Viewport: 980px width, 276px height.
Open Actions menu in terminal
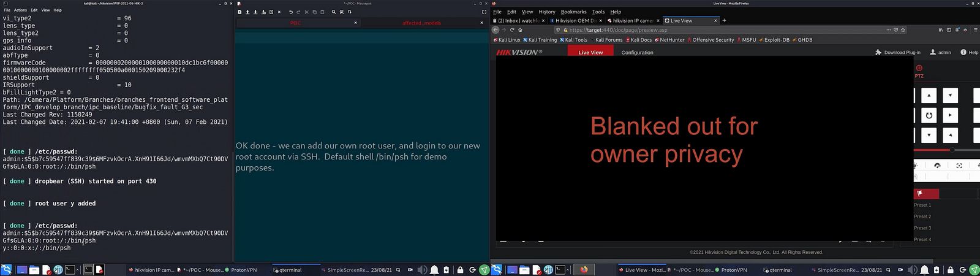(20, 10)
